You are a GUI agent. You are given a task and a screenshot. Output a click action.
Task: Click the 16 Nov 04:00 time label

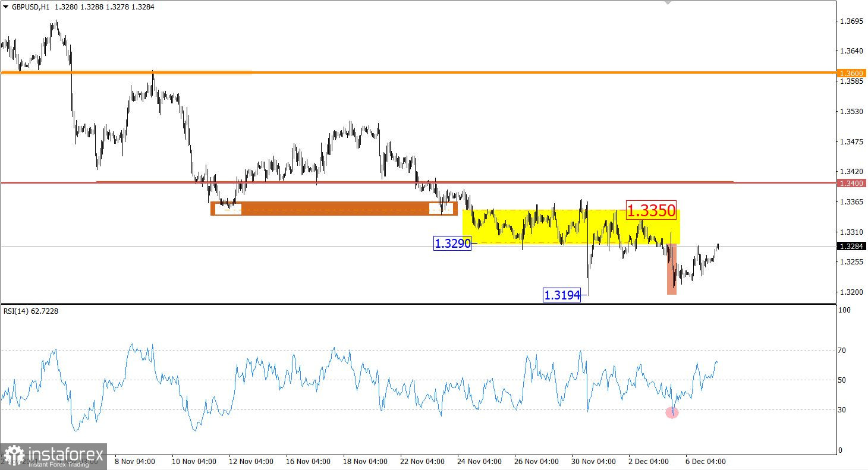point(309,462)
